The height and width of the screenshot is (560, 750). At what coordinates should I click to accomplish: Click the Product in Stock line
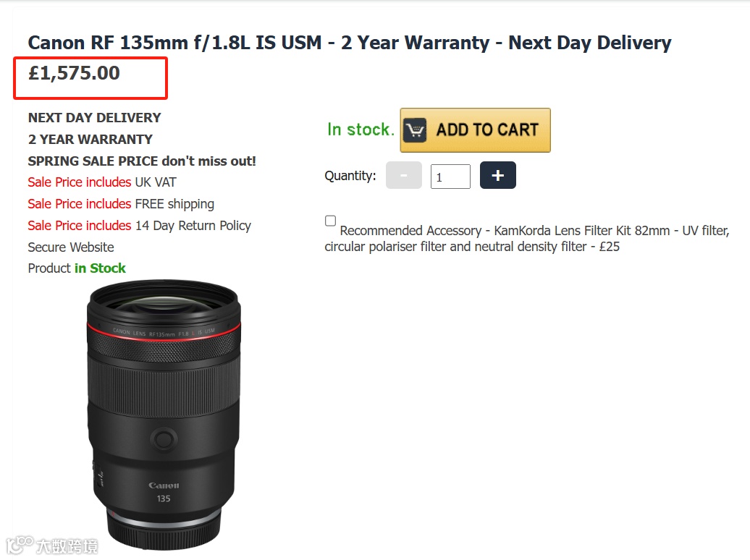pyautogui.click(x=77, y=268)
